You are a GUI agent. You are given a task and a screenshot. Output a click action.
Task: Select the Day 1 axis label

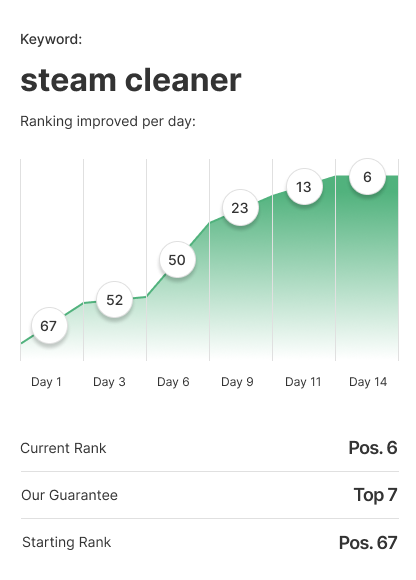[46, 381]
